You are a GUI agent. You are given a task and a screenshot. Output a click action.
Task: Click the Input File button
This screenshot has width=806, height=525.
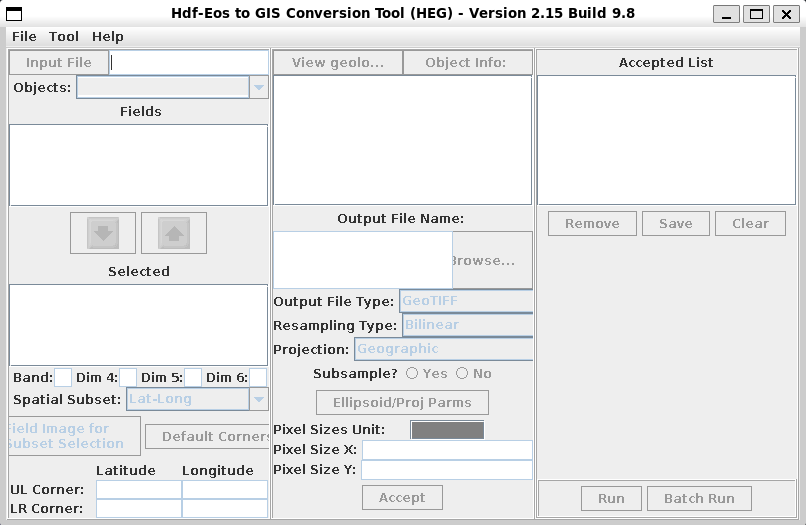(x=59, y=62)
